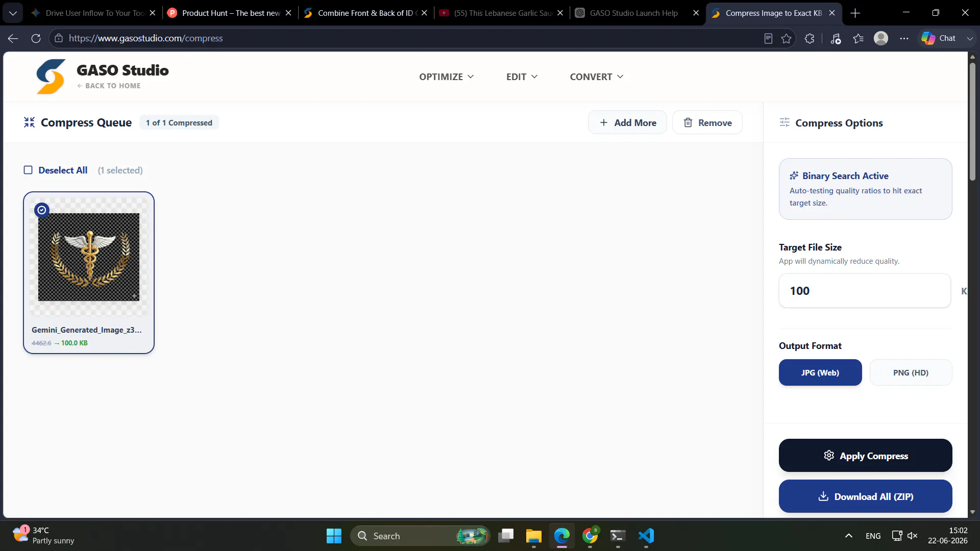980x551 pixels.
Task: Open Visual Studio Code from taskbar
Action: click(x=646, y=536)
